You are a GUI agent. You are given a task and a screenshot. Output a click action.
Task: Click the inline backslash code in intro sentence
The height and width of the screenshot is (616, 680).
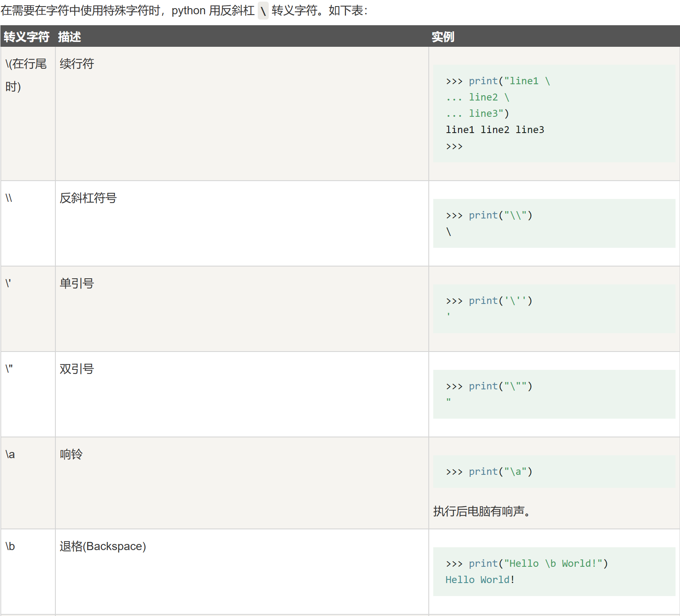pos(263,11)
